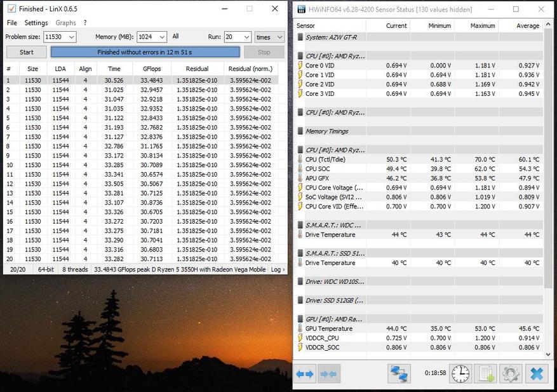Image resolution: width=557 pixels, height=392 pixels.
Task: Click the CPU (Tctl/Tdie) thermometer icon
Action: point(300,159)
